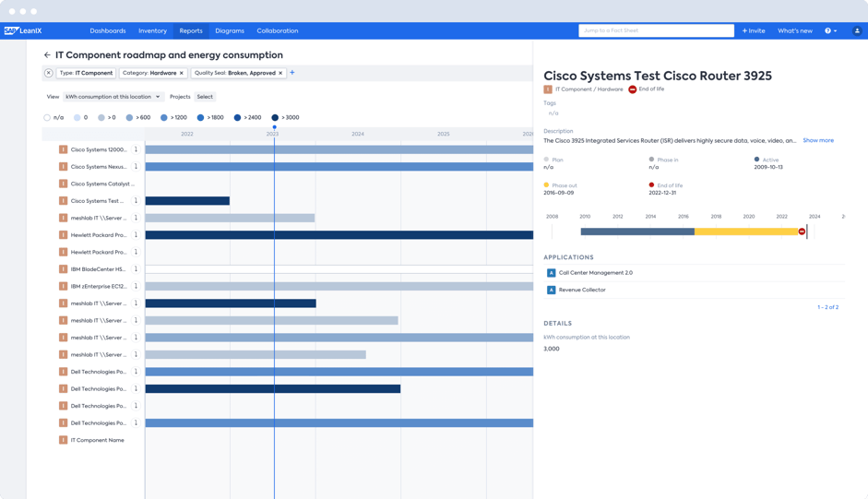Open the Projects Select dropdown
The image size is (868, 499).
click(205, 97)
